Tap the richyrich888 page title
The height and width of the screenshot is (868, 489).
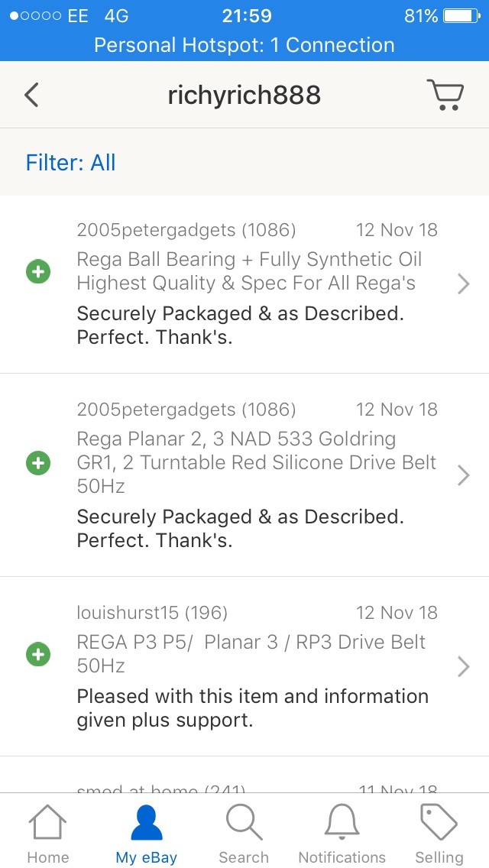pos(244,96)
